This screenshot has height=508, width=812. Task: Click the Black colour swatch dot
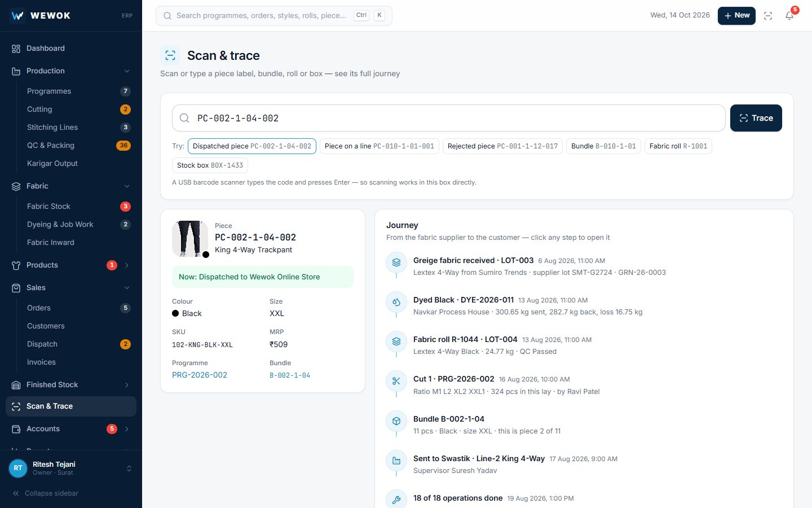click(175, 313)
